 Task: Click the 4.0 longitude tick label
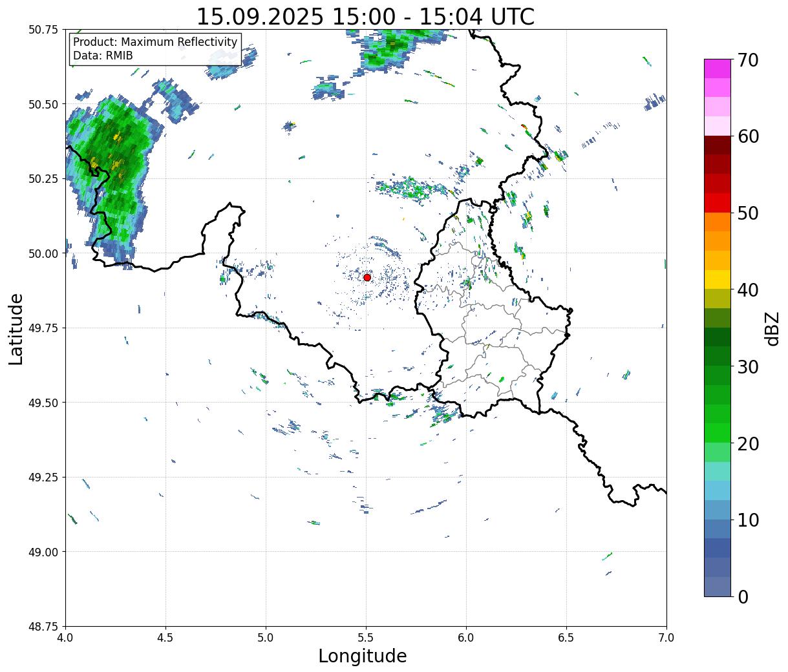pos(65,638)
